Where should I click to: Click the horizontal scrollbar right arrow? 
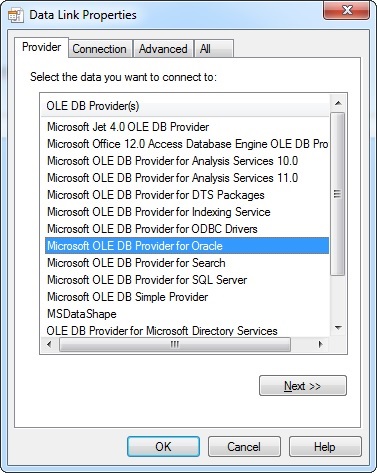tap(321, 344)
